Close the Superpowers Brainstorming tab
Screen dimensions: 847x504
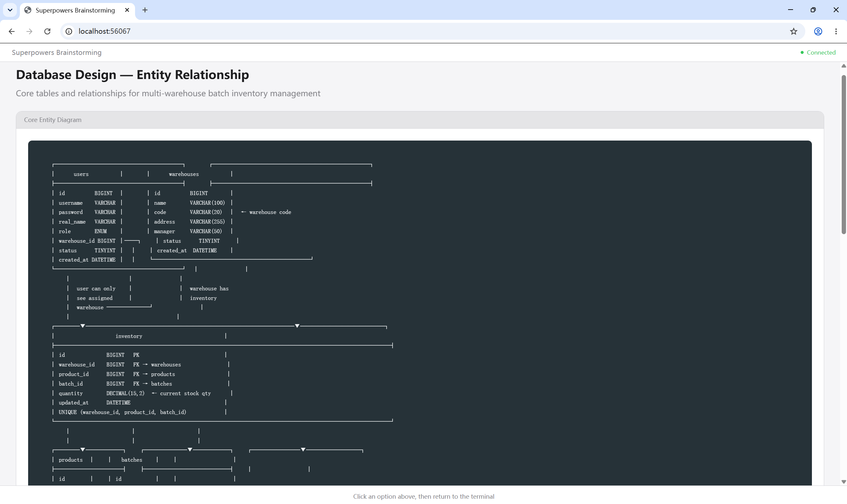click(x=127, y=10)
